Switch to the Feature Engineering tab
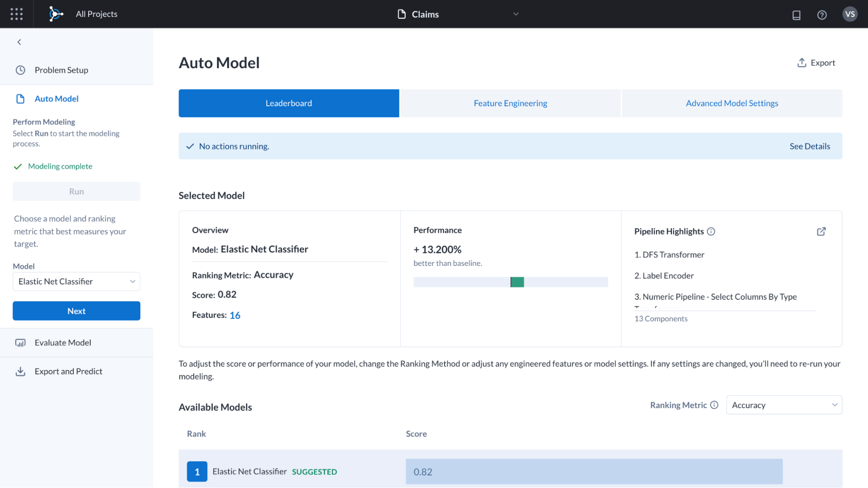This screenshot has width=868, height=488. click(510, 103)
